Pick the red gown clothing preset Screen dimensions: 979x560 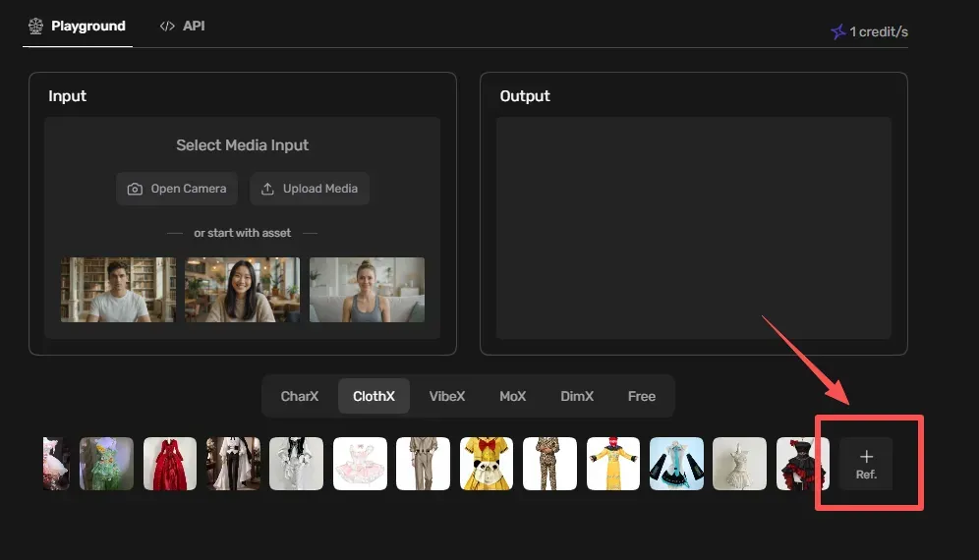click(x=170, y=464)
